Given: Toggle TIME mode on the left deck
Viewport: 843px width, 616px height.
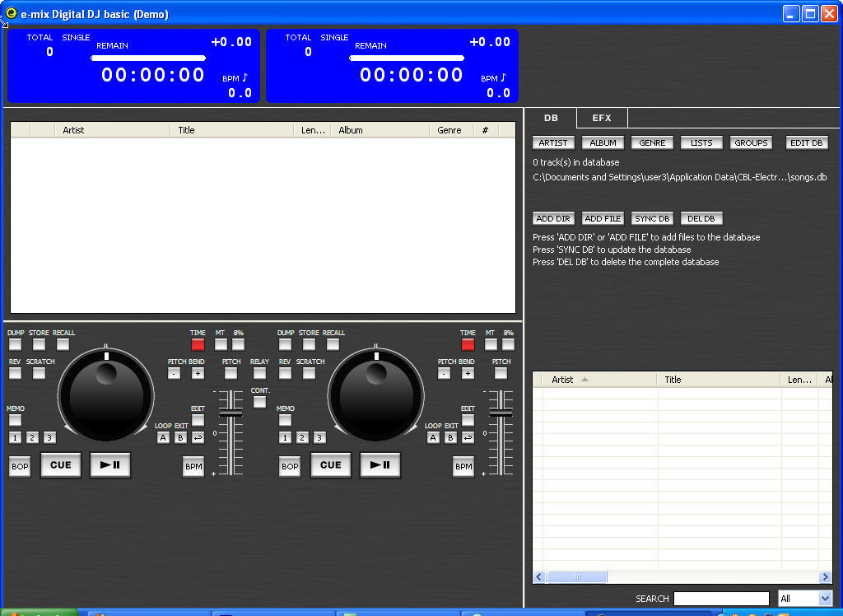Looking at the screenshot, I should point(198,343).
